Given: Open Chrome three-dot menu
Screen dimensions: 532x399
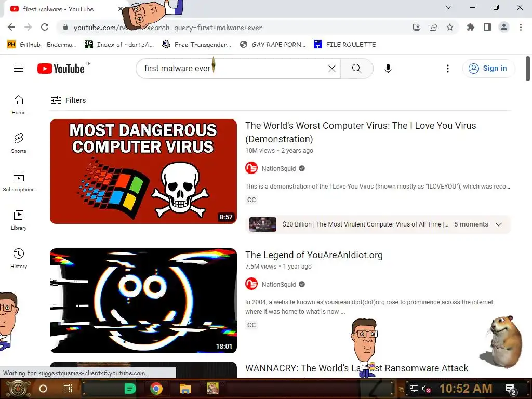Looking at the screenshot, I should 521,27.
